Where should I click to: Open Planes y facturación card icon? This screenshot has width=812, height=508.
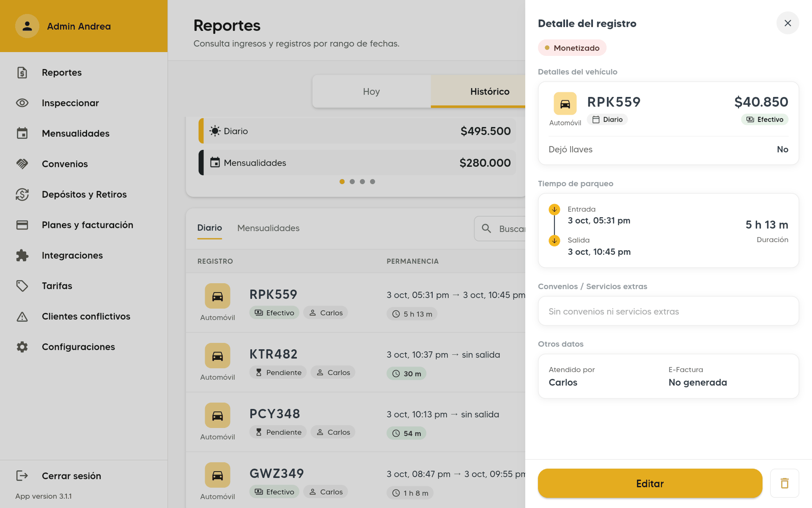(x=22, y=225)
